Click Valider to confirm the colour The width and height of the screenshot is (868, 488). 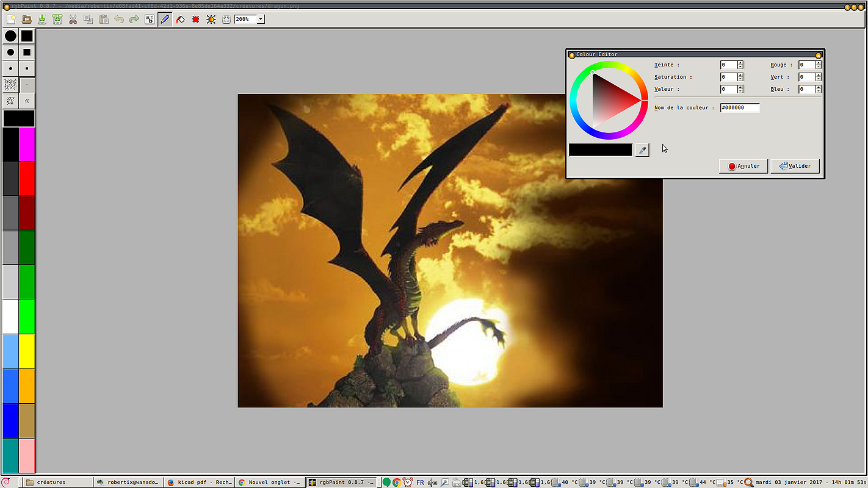click(795, 166)
